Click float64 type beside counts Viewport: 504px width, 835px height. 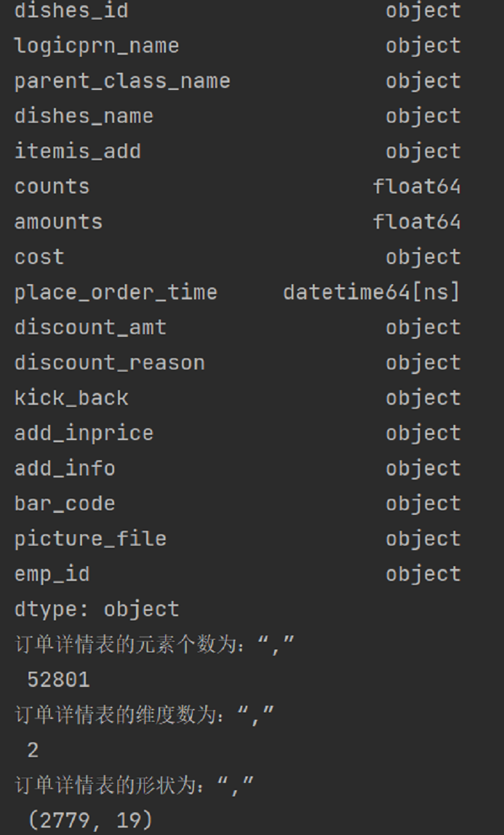[417, 187]
